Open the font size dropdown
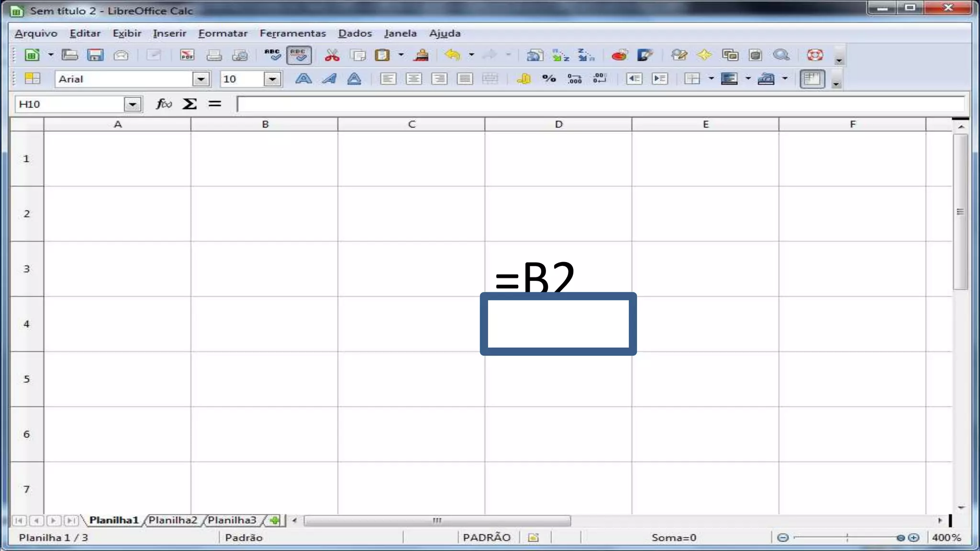980x551 pixels. (272, 79)
